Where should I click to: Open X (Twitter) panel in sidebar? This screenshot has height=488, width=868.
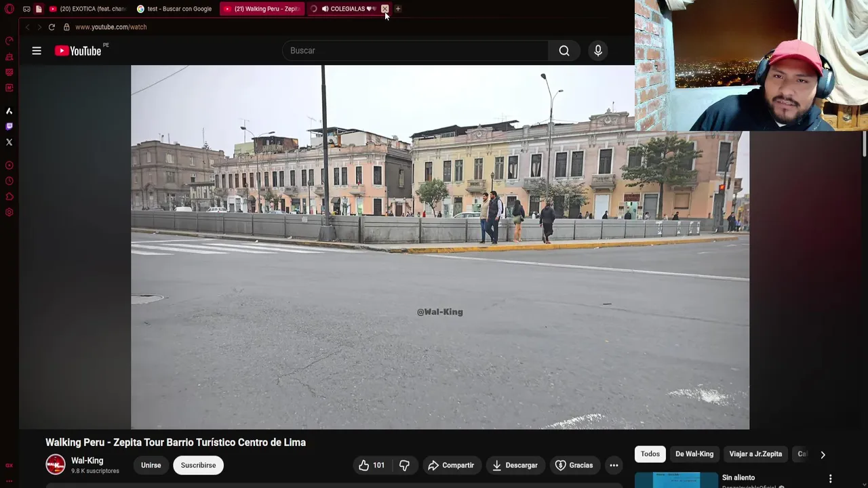click(9, 142)
